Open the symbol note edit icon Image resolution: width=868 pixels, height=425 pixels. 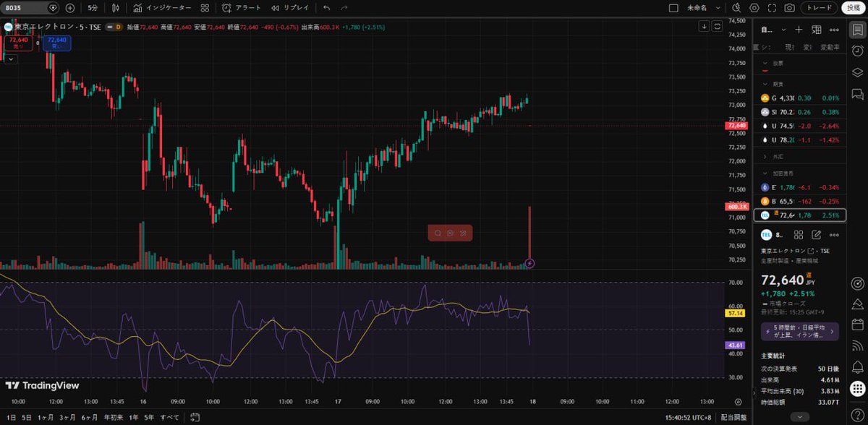tap(817, 235)
